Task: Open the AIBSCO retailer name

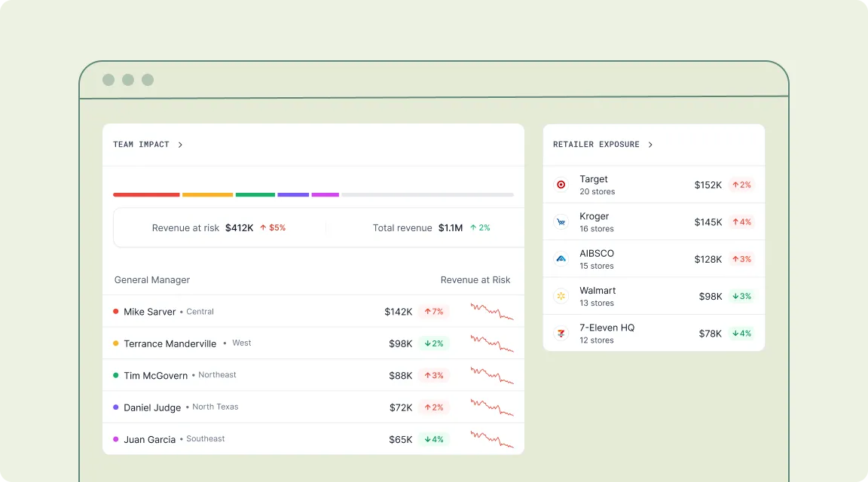Action: pyautogui.click(x=597, y=254)
